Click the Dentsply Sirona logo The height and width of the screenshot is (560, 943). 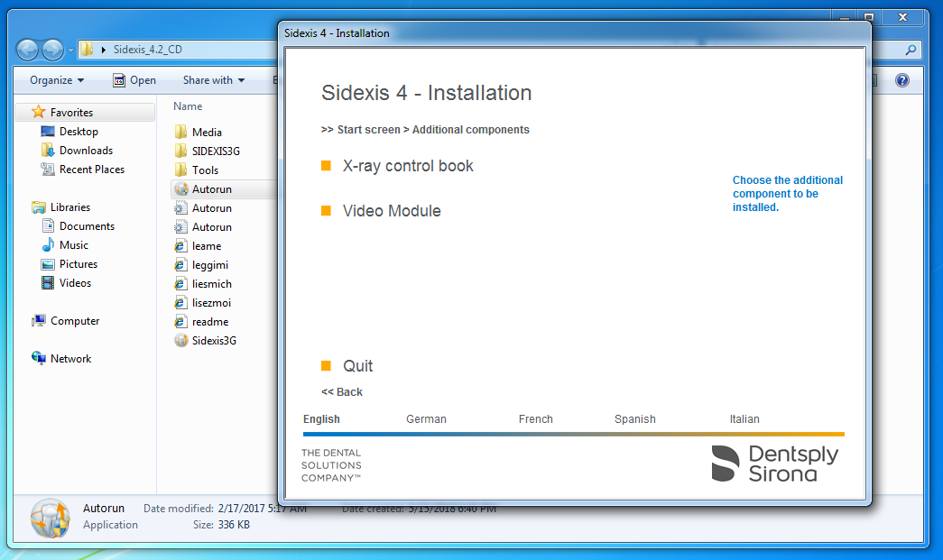[x=774, y=464]
